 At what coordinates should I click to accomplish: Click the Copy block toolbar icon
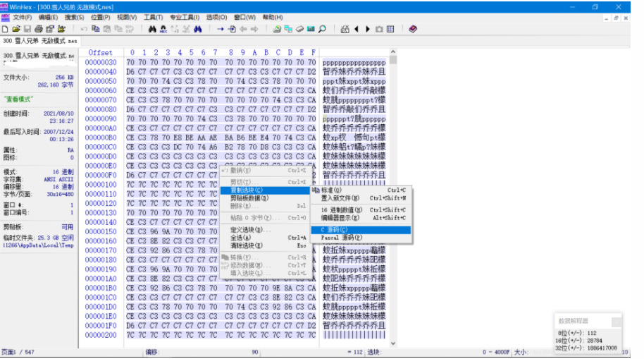pyautogui.click(x=95, y=29)
